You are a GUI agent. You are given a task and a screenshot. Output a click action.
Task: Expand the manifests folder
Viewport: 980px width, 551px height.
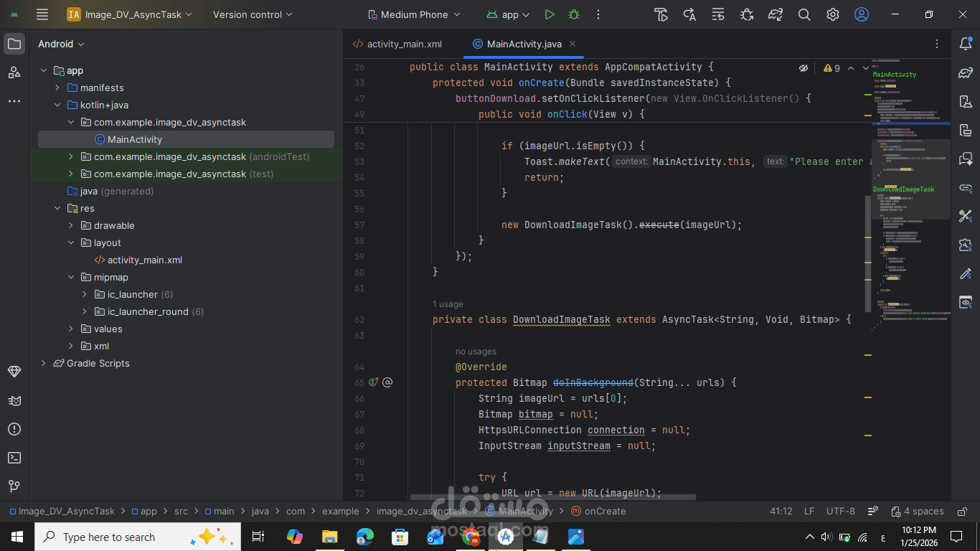pos(57,88)
